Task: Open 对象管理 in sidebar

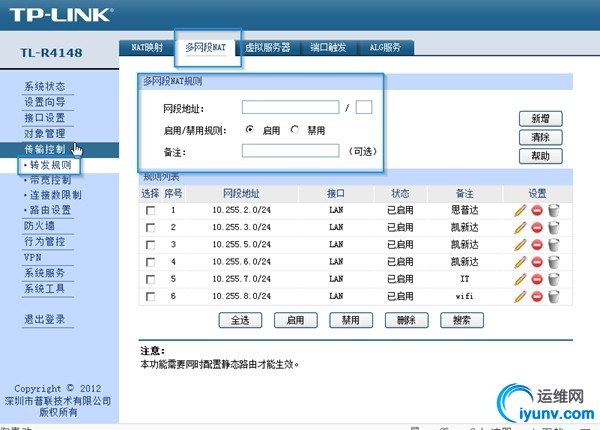Action: pos(45,134)
